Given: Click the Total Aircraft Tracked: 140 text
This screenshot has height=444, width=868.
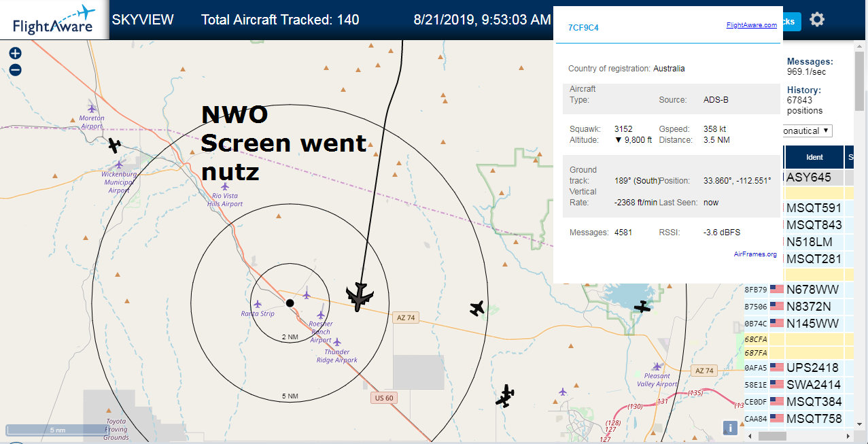Looking at the screenshot, I should pyautogui.click(x=280, y=20).
